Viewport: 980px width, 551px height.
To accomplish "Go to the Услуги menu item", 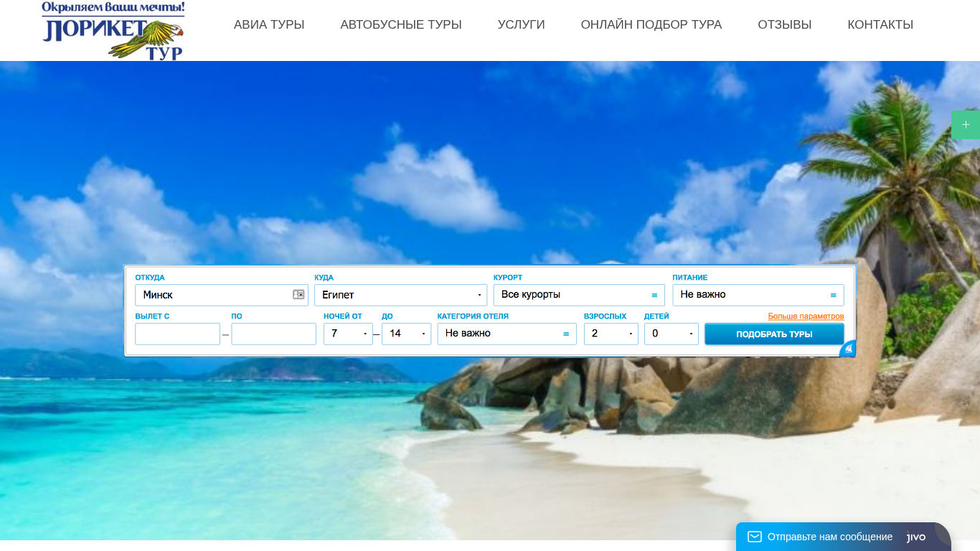I will click(x=522, y=24).
